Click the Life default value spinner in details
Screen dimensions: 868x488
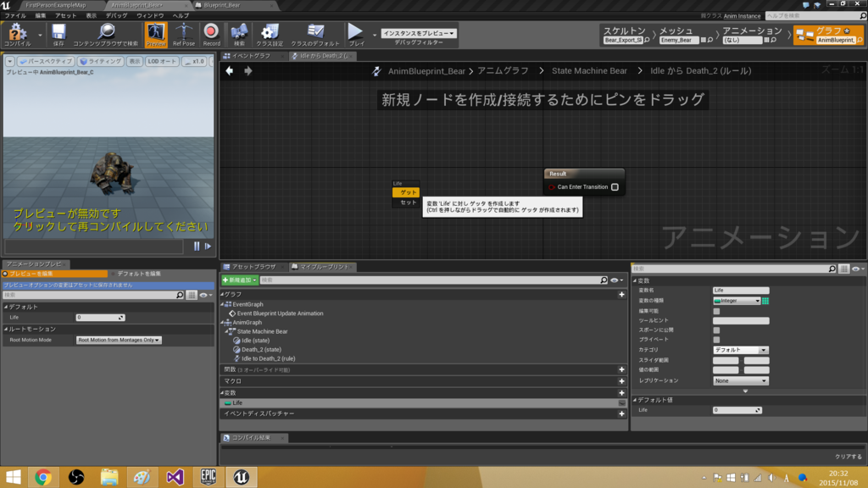click(x=737, y=410)
